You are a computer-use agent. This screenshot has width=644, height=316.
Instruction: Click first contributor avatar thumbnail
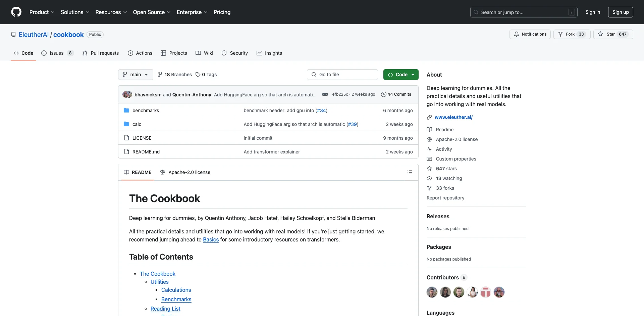coord(432,292)
